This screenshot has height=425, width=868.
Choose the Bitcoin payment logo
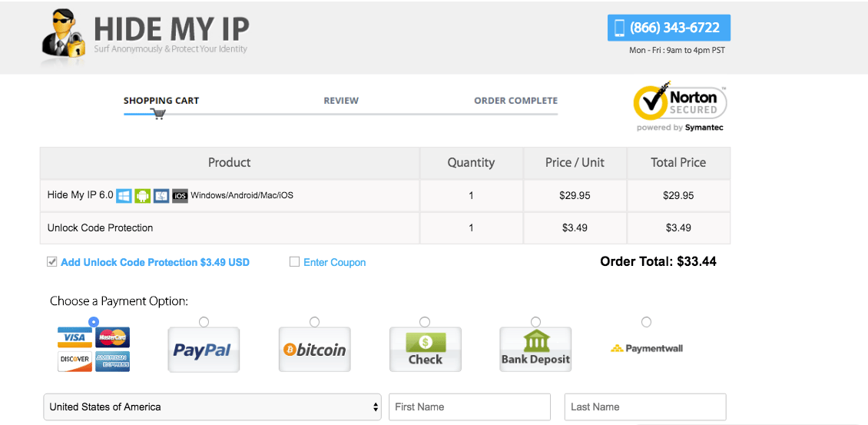(314, 350)
